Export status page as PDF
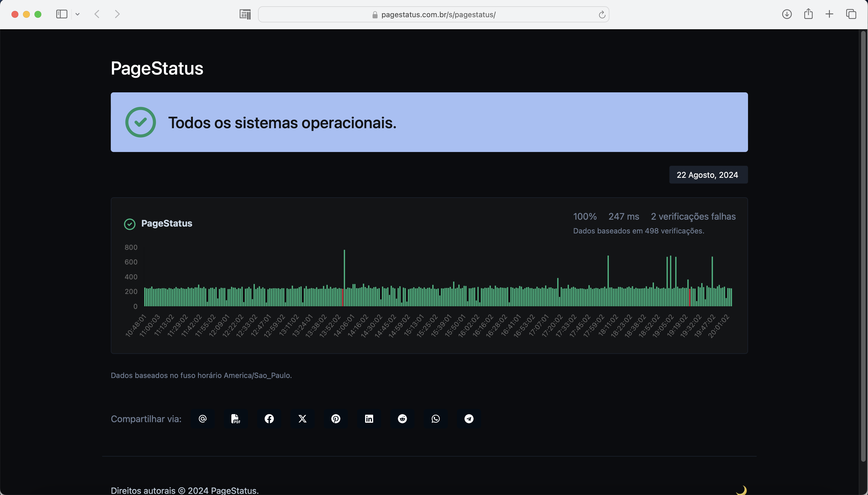The height and width of the screenshot is (495, 868). (235, 418)
